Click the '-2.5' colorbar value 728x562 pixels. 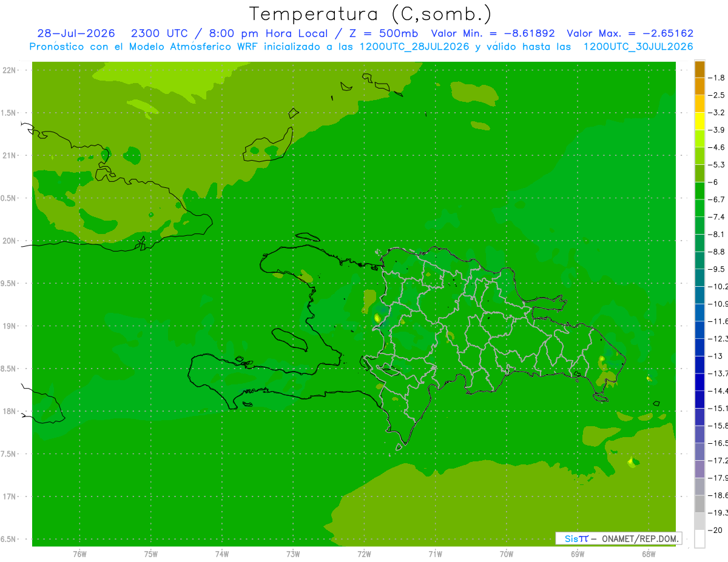pos(716,95)
